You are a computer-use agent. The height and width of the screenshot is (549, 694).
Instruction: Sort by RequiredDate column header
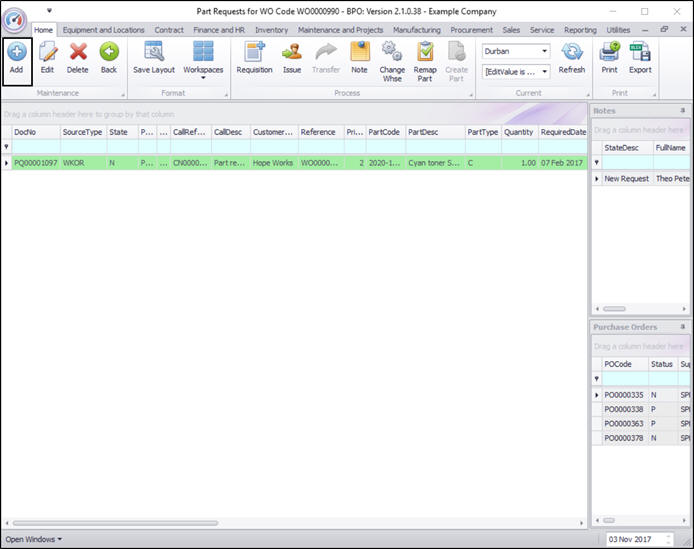(x=563, y=132)
